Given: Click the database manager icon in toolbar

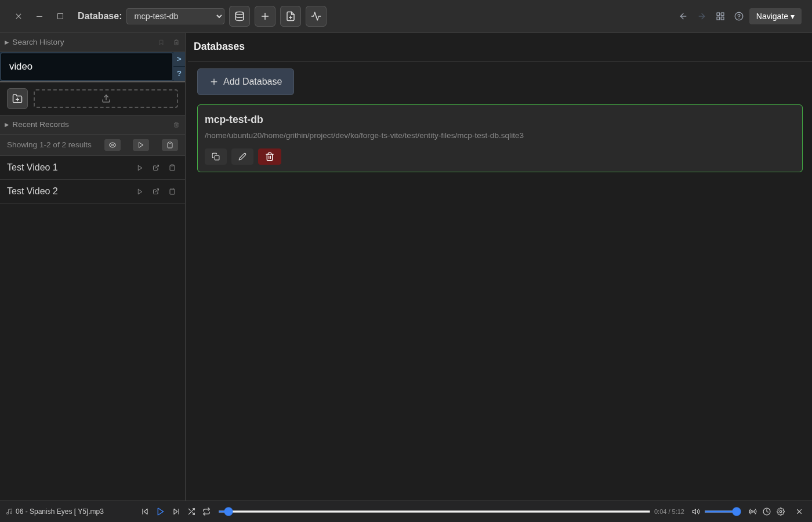Looking at the screenshot, I should click(240, 16).
